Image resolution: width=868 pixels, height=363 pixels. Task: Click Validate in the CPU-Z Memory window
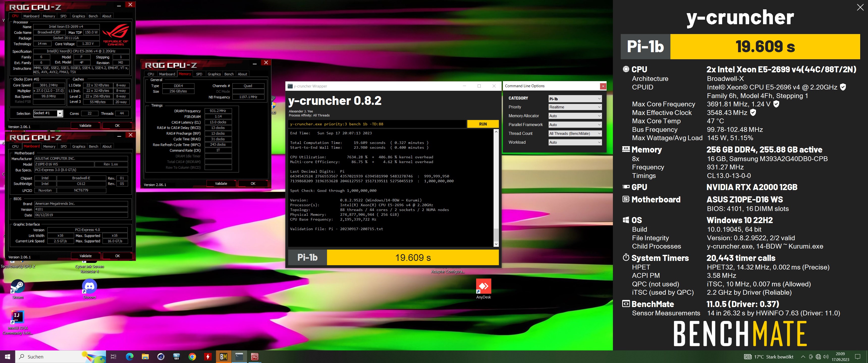pos(221,184)
